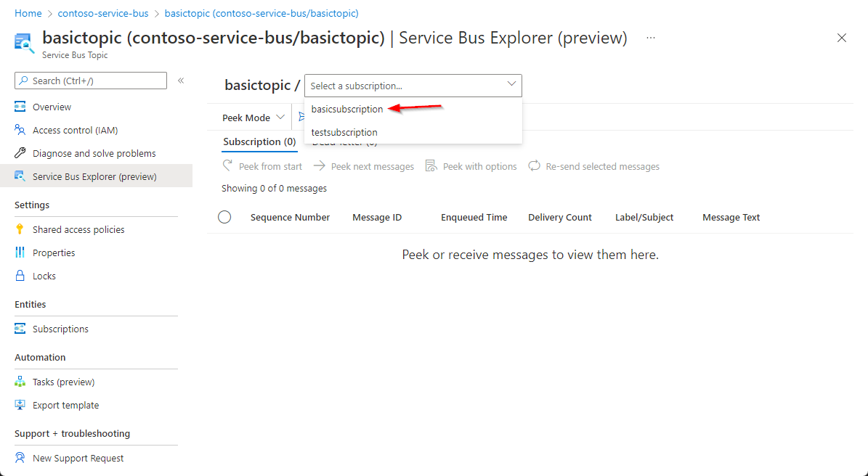Click the Tasks (preview) icon

[20, 382]
